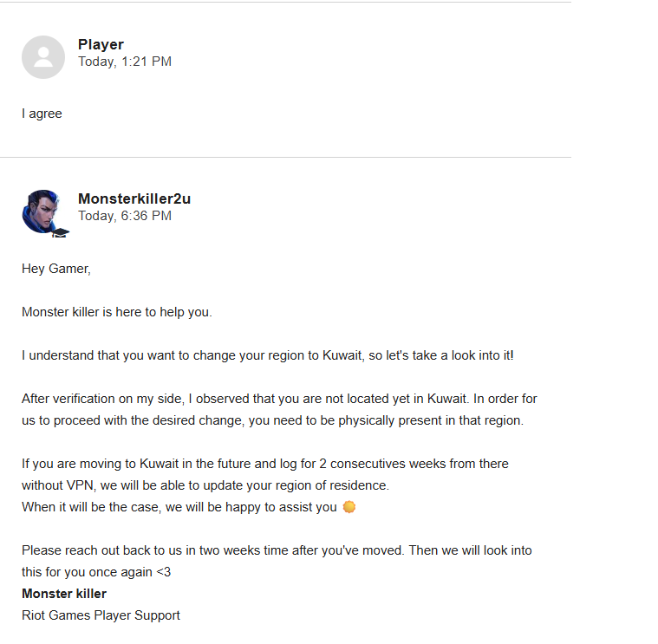This screenshot has width=658, height=644.
Task: Click the smiley emoji in the message
Action: [x=349, y=507]
